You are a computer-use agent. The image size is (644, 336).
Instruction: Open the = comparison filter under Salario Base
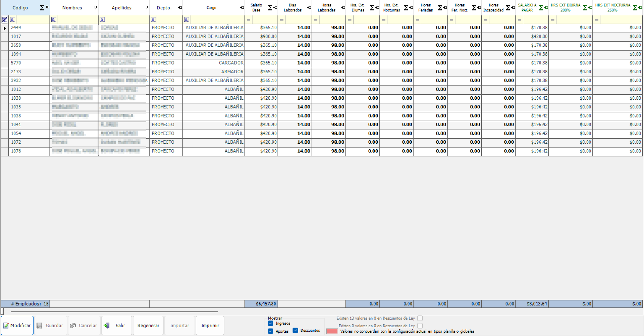[x=248, y=20]
